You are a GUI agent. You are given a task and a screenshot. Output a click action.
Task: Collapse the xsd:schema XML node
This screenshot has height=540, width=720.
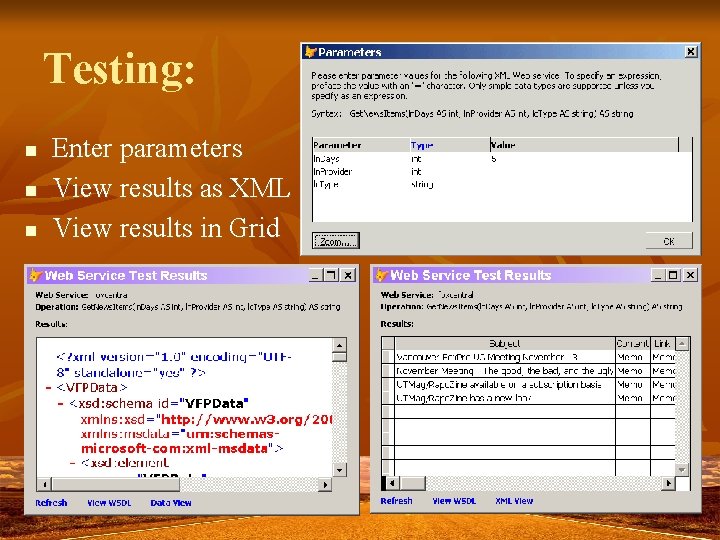click(x=61, y=404)
